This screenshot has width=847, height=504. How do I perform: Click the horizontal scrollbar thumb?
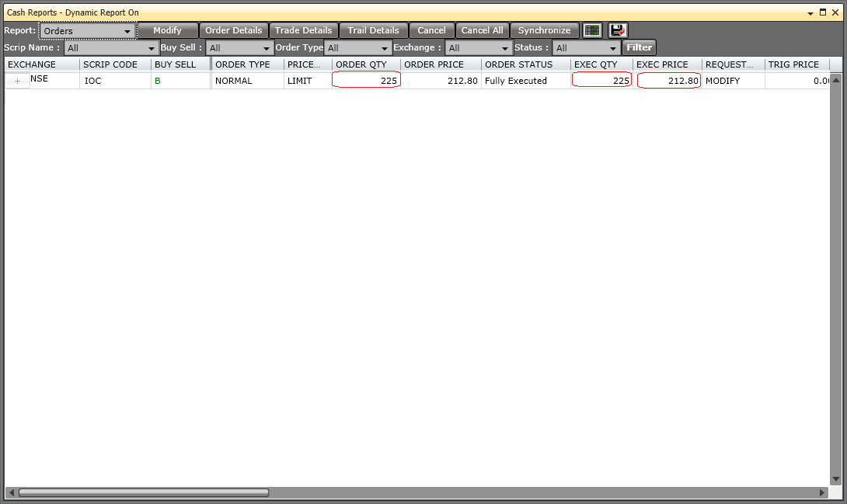(144, 492)
